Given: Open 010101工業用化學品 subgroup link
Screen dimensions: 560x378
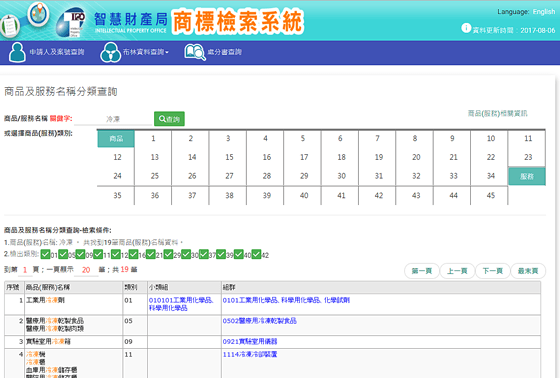Looking at the screenshot, I should tap(181, 304).
